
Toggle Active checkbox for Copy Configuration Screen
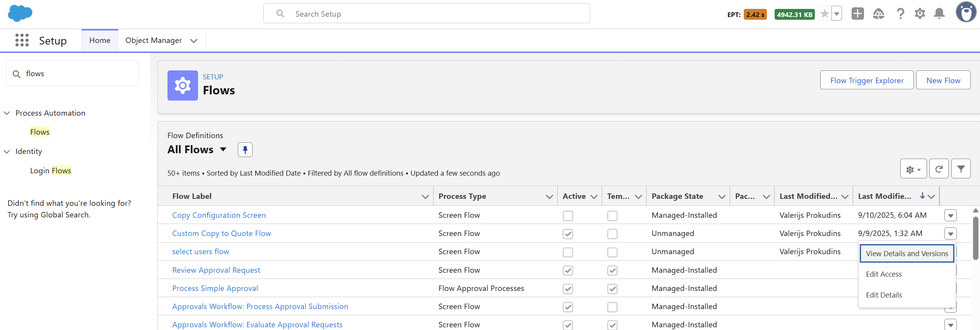pyautogui.click(x=568, y=215)
